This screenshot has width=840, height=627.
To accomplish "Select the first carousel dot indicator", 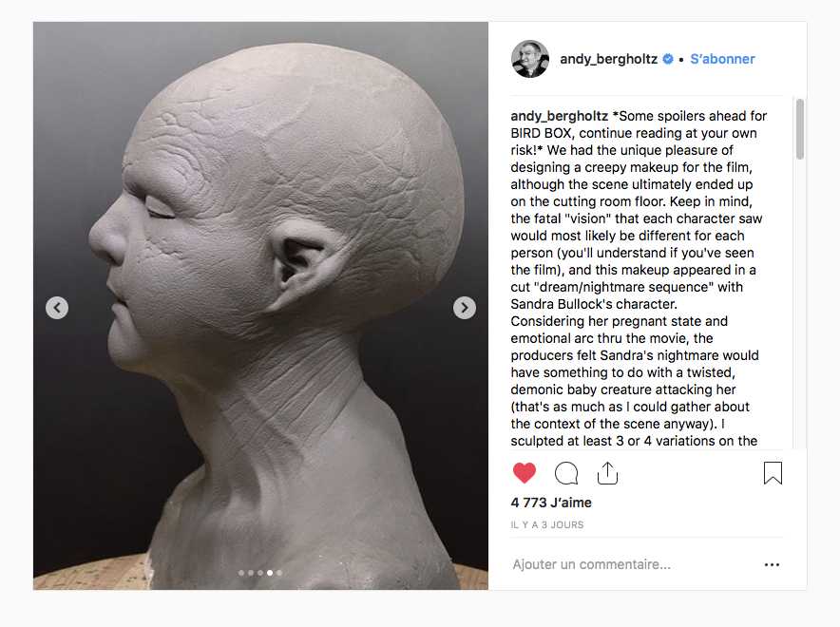I will (x=241, y=573).
